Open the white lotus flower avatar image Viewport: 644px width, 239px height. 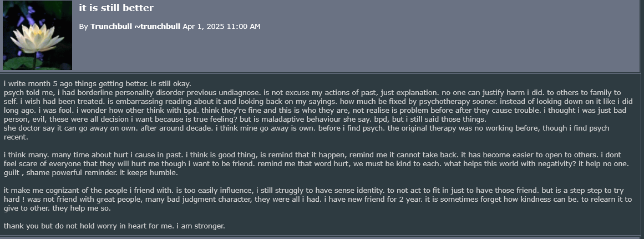point(37,35)
